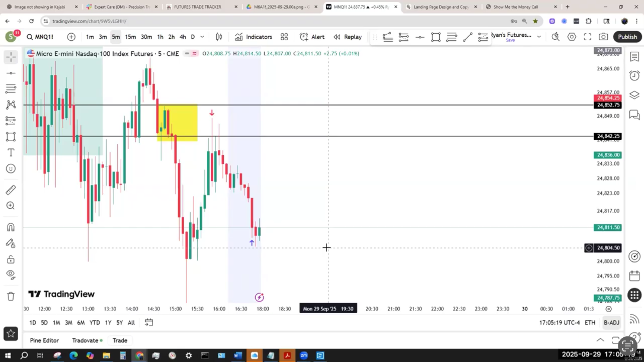Pick the diagonal trend line in favorites toolbar

[x=467, y=37]
